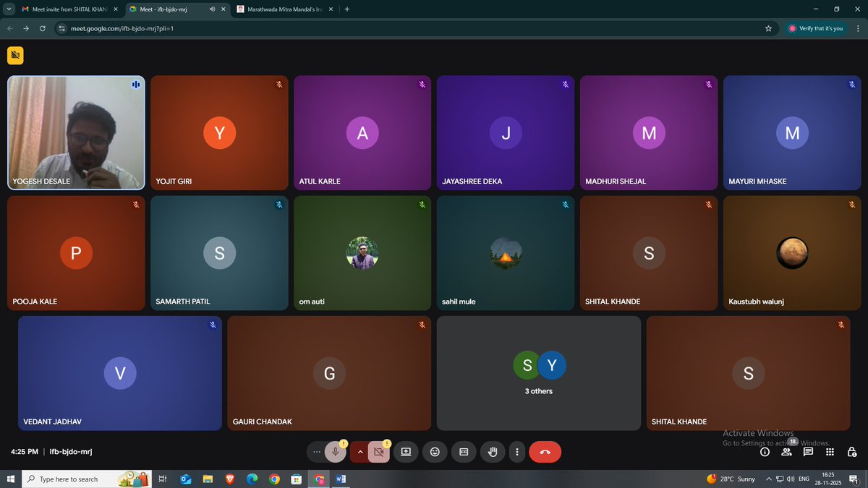Open File Explorer from the taskbar
This screenshot has width=868, height=488.
point(208,479)
